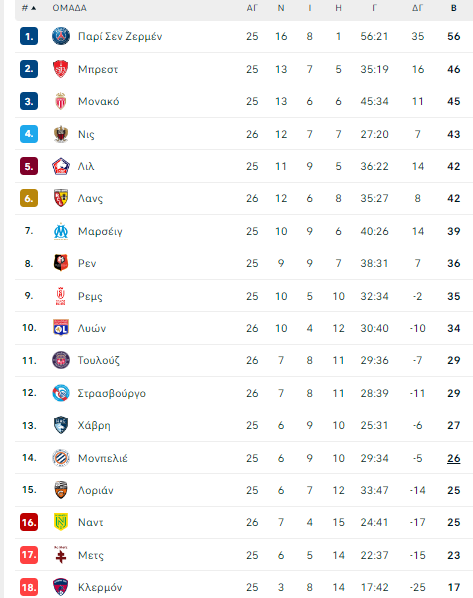Viewport: 473px width, 598px height.
Task: Sort table by the # rank column
Action: (x=29, y=8)
